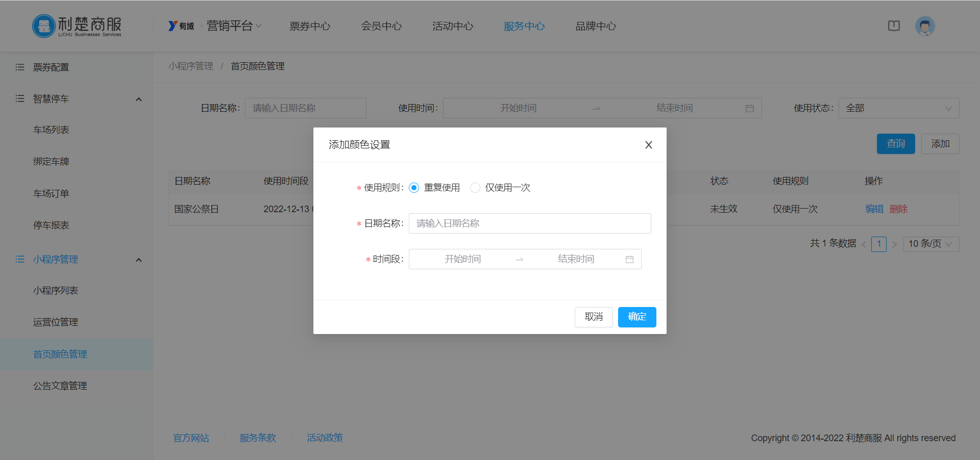
Task: Click the 智慧停车 list icon
Action: 20,98
